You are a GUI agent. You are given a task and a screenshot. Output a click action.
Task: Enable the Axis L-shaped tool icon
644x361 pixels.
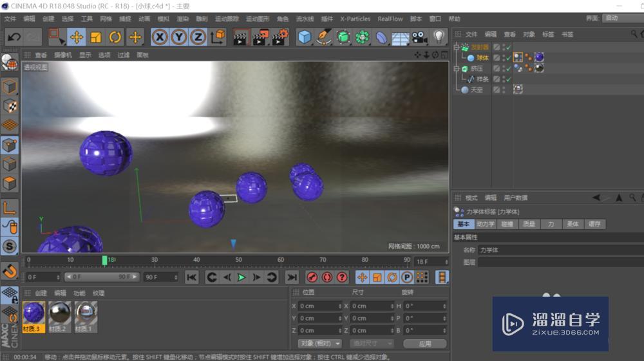click(10, 208)
